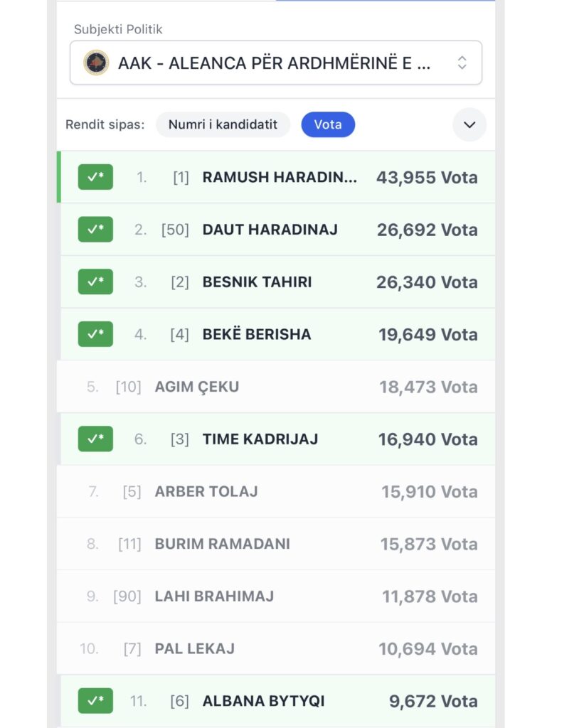This screenshot has width=584, height=728.
Task: Open the Subjekti Politik party dropdown
Action: click(275, 63)
